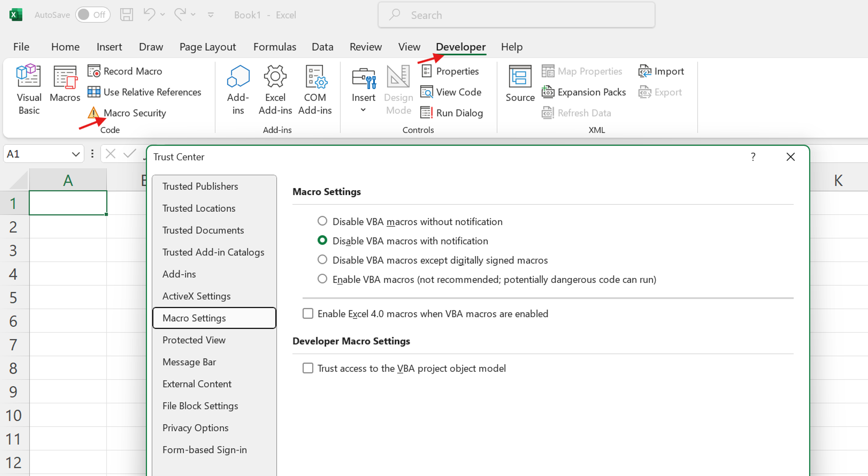Click the Excel app logo
Image resolution: width=868 pixels, height=476 pixels.
pyautogui.click(x=15, y=15)
